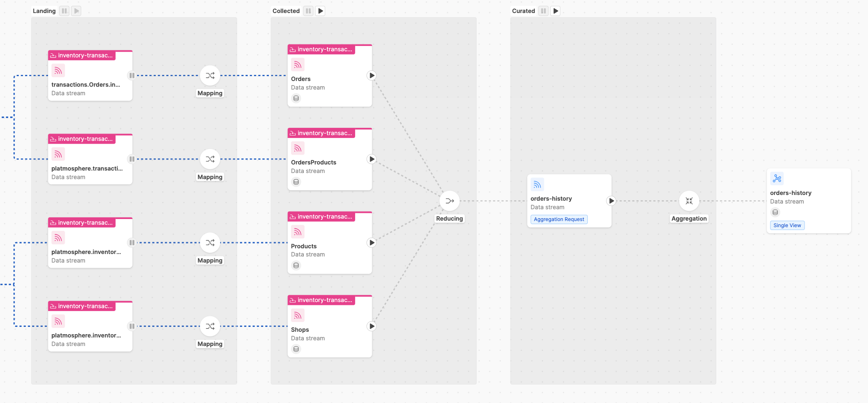Screen dimensions: 868x403
Task: Click the Aggregation Request badge
Action: pyautogui.click(x=559, y=219)
